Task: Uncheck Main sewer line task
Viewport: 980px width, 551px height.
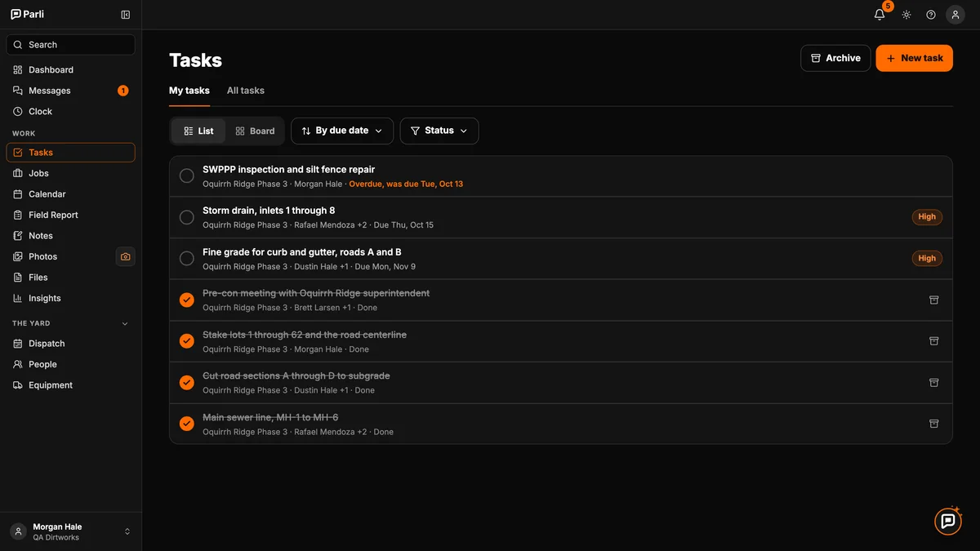Action: coord(187,424)
